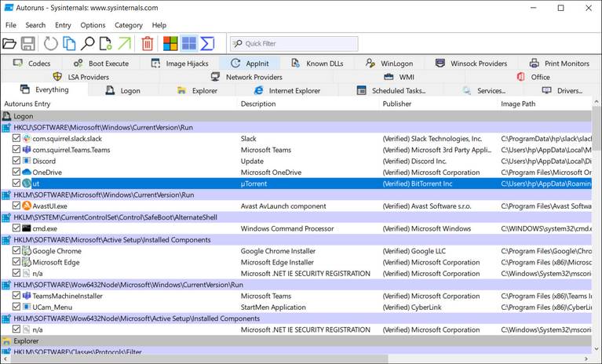Toggle the AvastUI.exe checkbox
Image resolution: width=602 pixels, height=364 pixels.
click(x=16, y=206)
